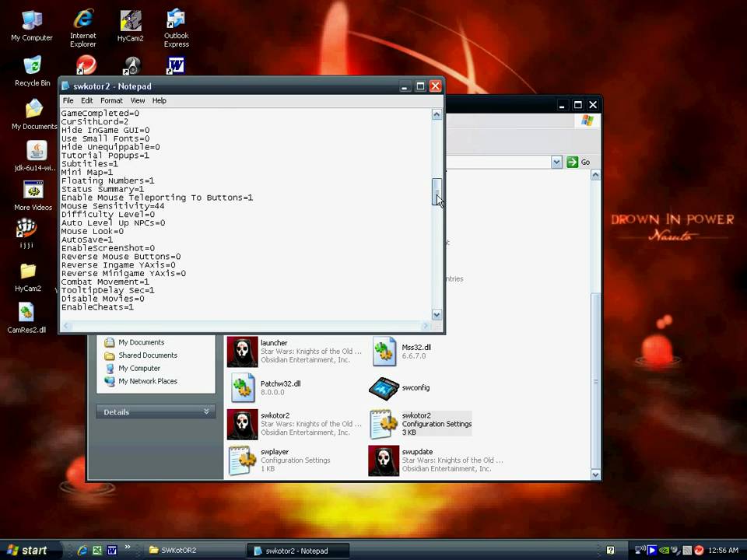Open the Start menu

click(28, 551)
